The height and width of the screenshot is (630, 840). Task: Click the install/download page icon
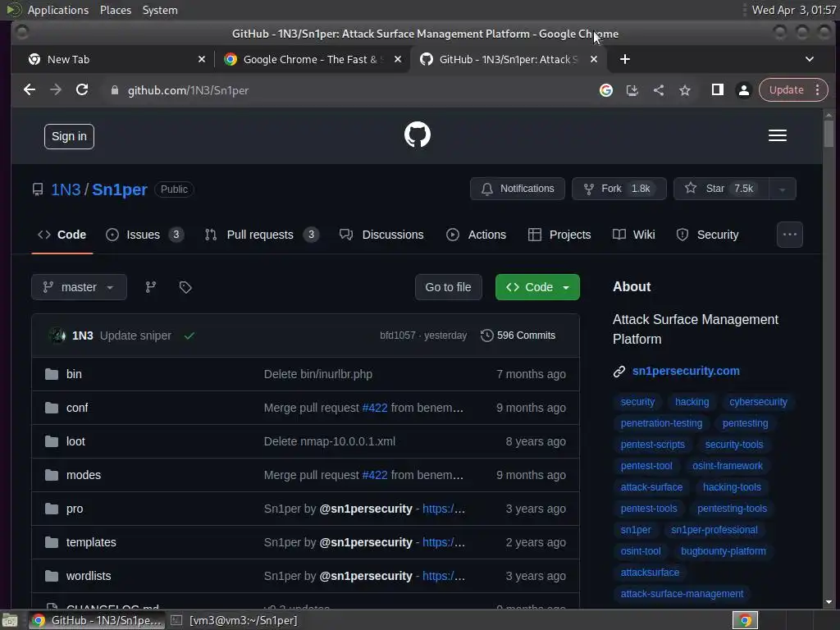(632, 90)
